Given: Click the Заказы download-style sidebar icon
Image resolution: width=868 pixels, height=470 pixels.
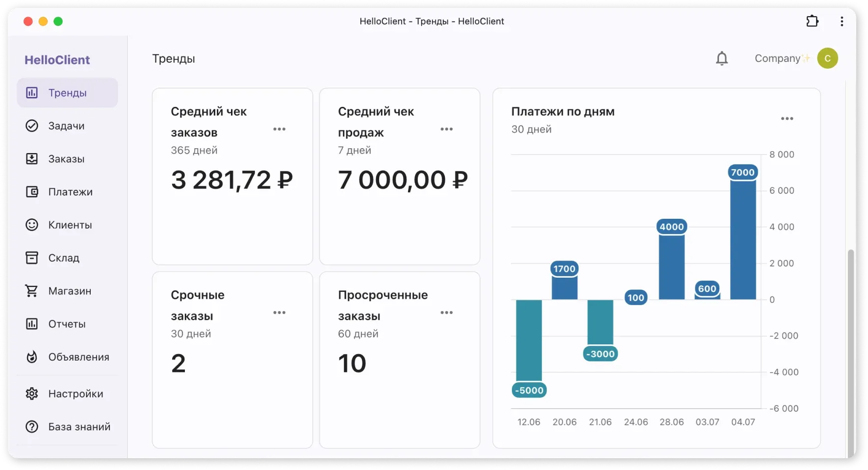Looking at the screenshot, I should [32, 158].
